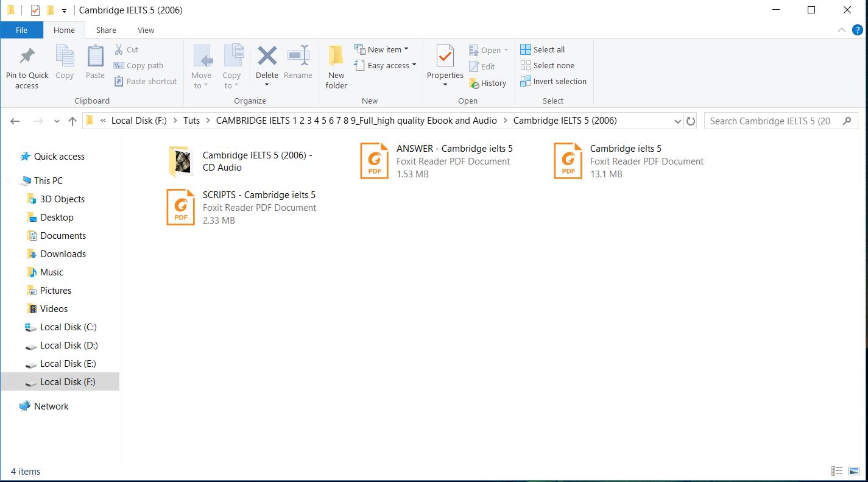Switch to the Share ribbon tab
Screen dimensions: 868x482
coord(106,30)
